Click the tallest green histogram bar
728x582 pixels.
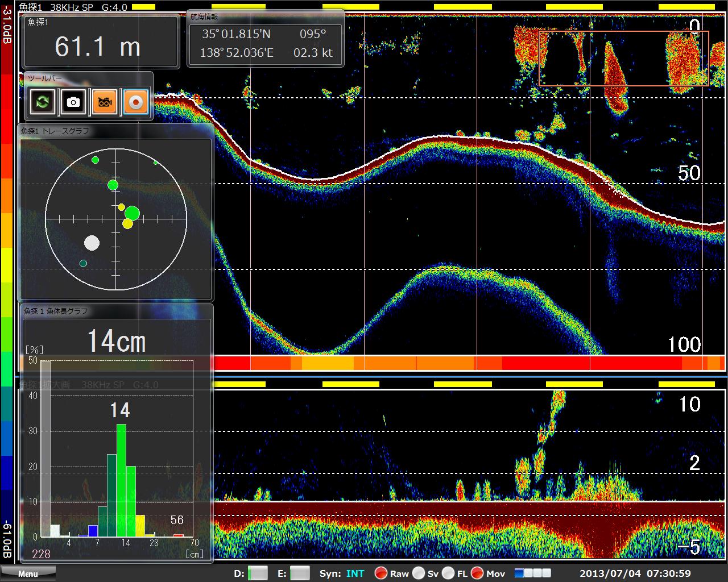coord(121,480)
